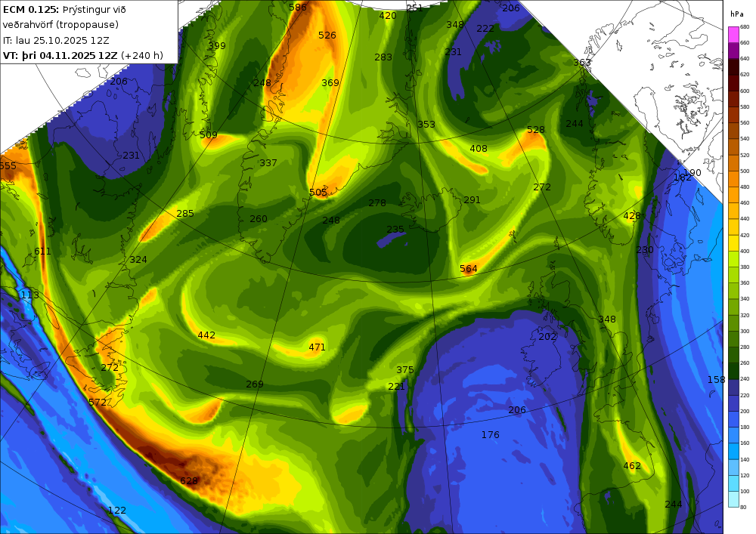Click the '526' pressure value
Image resolution: width=756 pixels, height=534 pixels.
point(327,35)
